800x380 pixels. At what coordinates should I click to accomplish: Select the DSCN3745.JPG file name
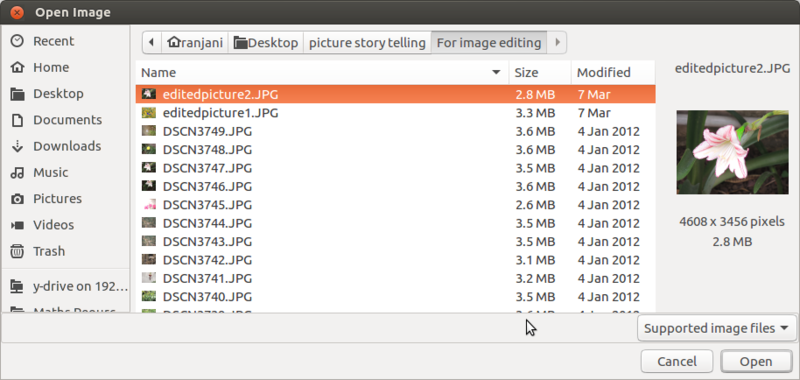208,205
